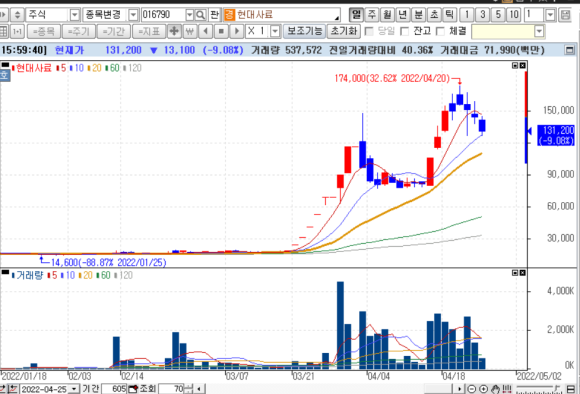The height and width of the screenshot is (394, 580).
Task: Click the red trend-line icon near date field
Action: (13, 389)
